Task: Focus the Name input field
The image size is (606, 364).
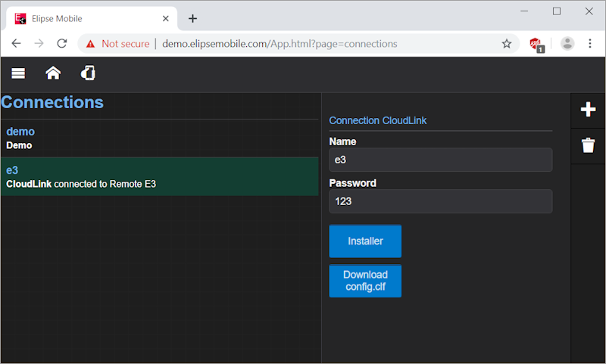Action: coord(440,160)
